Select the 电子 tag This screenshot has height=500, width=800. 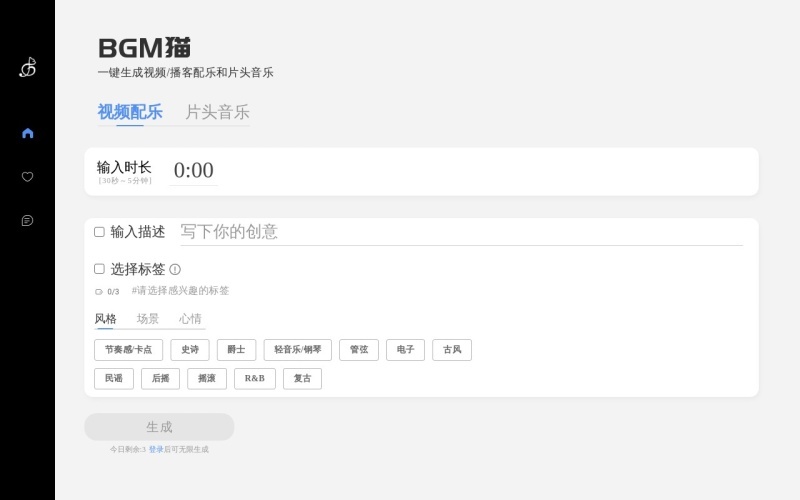[x=405, y=350]
